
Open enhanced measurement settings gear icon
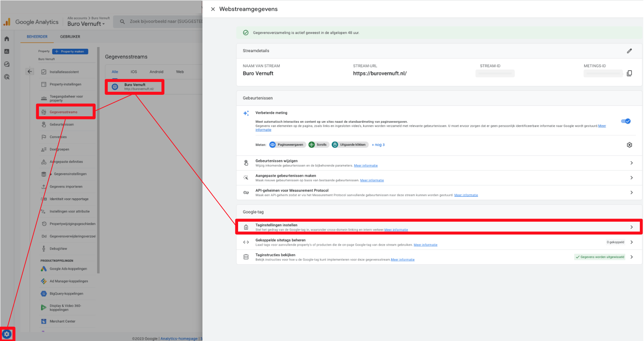click(629, 145)
